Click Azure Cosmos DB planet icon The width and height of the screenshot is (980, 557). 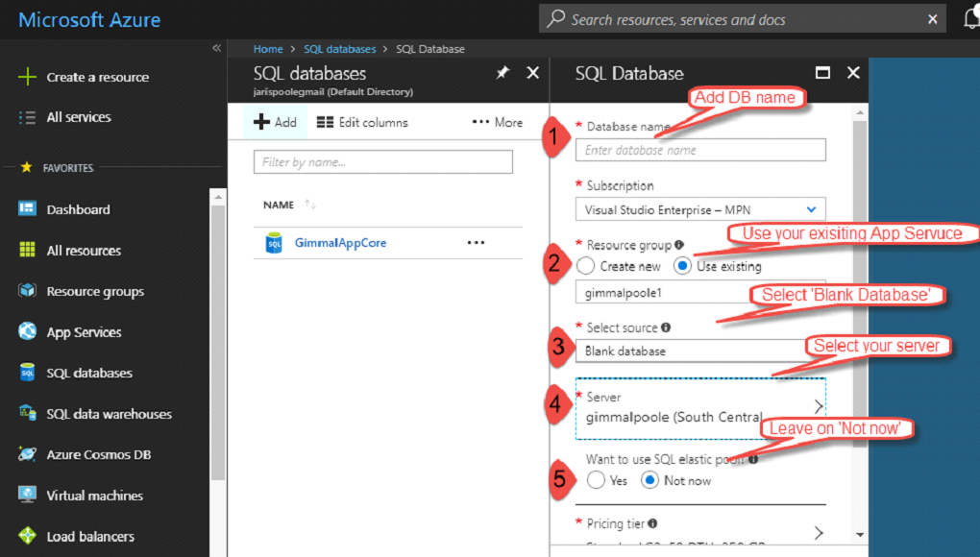(27, 454)
